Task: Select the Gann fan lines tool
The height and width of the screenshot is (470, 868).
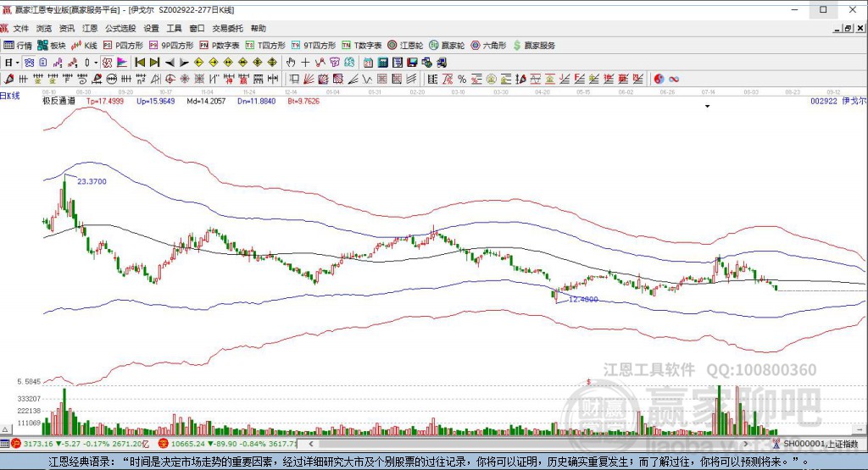Action: pos(308,79)
